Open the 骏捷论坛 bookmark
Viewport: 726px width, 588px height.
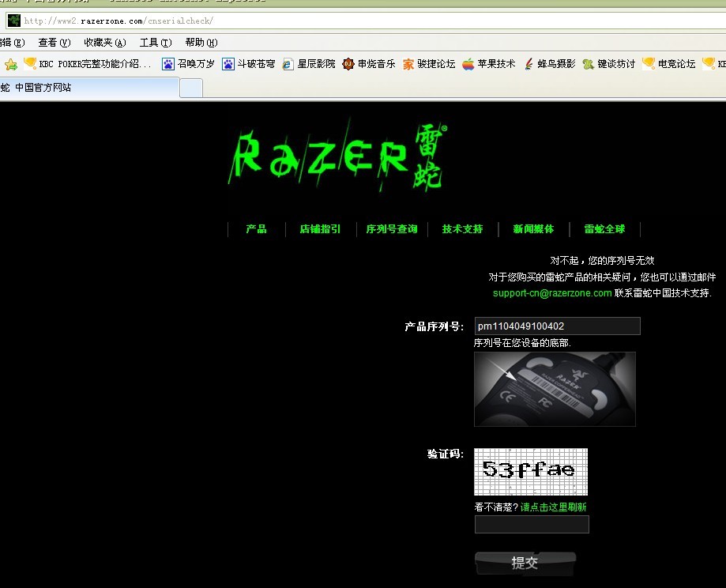click(x=436, y=64)
